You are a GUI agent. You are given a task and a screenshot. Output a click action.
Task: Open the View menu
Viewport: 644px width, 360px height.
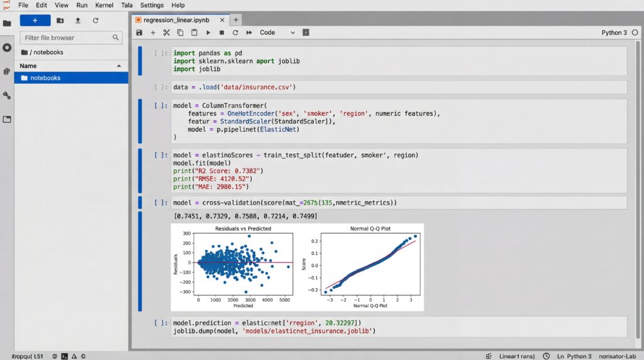pos(62,5)
